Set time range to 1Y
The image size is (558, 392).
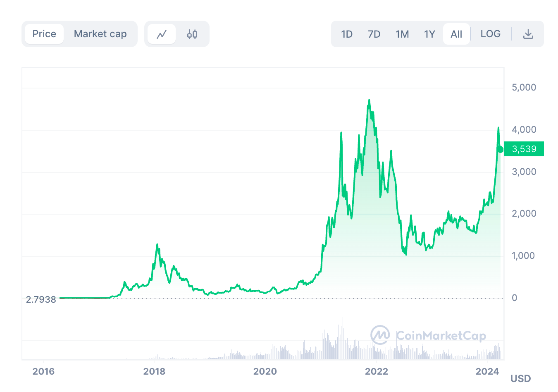click(x=429, y=34)
